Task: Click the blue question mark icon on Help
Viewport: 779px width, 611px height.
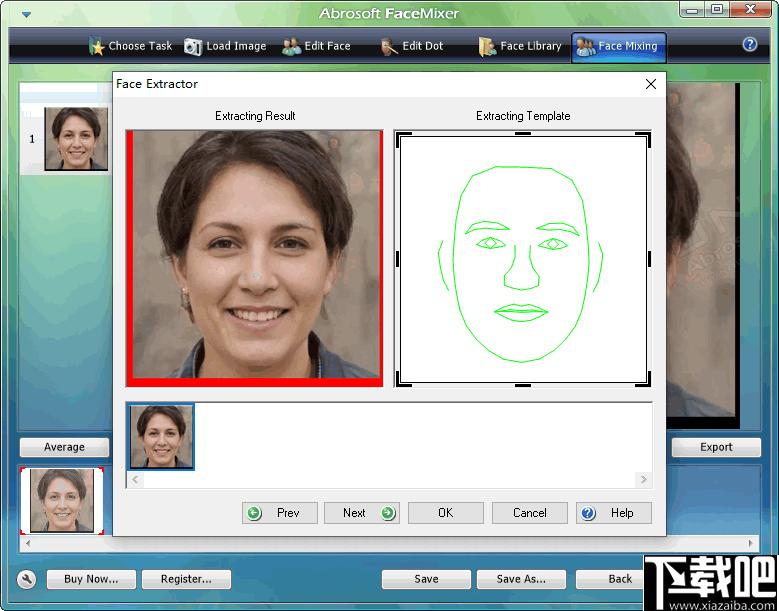Action: (x=588, y=513)
